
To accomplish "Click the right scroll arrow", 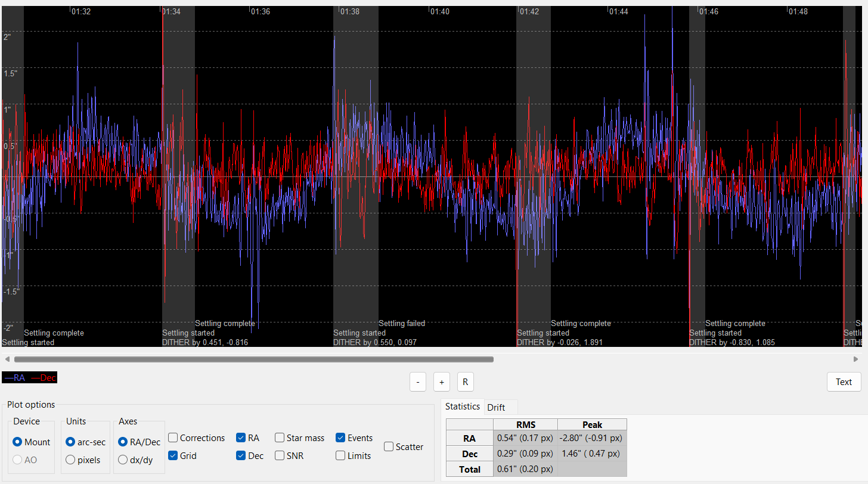I will 856,359.
